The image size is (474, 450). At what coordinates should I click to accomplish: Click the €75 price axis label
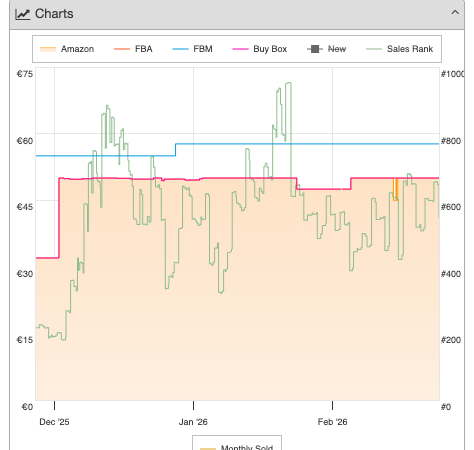[25, 74]
